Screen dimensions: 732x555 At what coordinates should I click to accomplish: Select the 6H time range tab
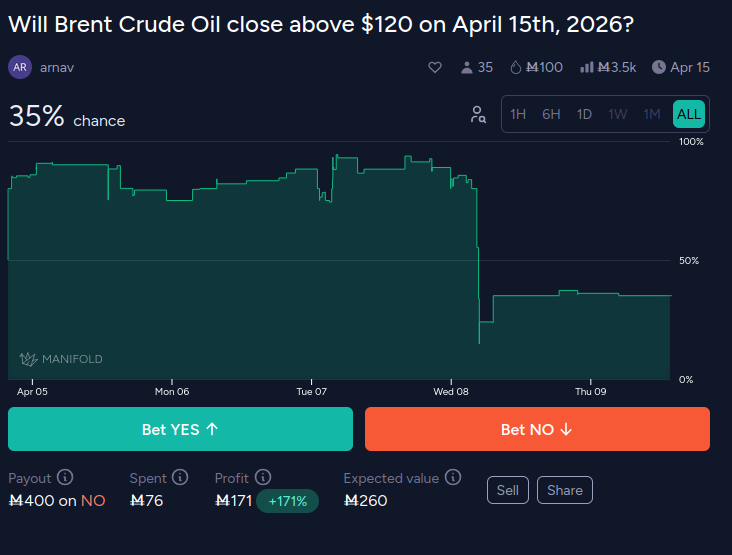coord(551,114)
